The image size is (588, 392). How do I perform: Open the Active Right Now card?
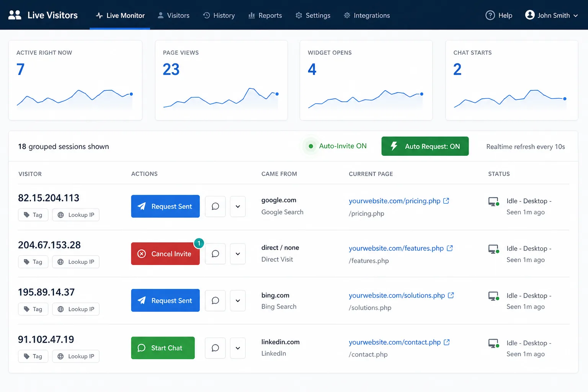click(75, 80)
